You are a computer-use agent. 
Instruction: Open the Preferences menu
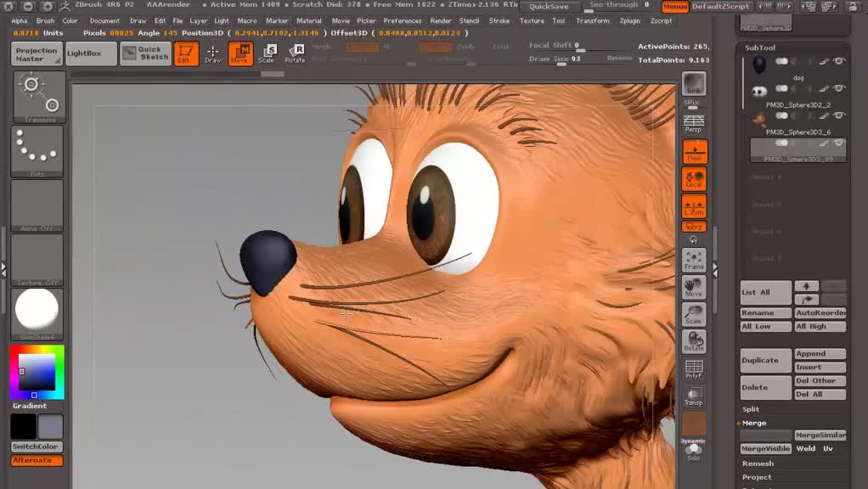point(403,20)
